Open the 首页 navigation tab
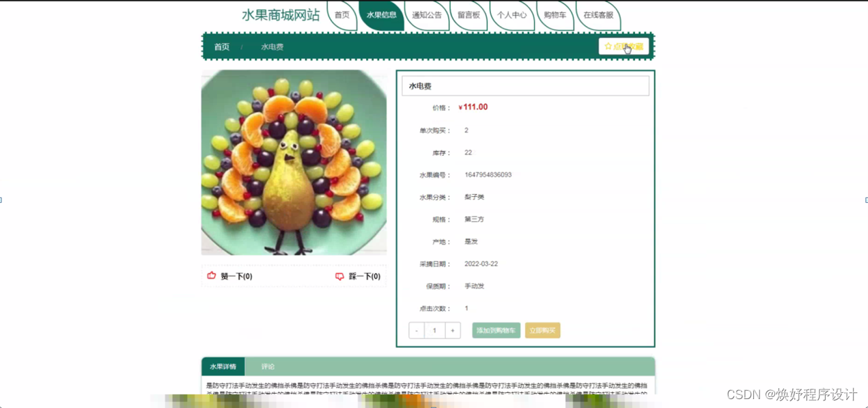868x408 pixels. 342,15
